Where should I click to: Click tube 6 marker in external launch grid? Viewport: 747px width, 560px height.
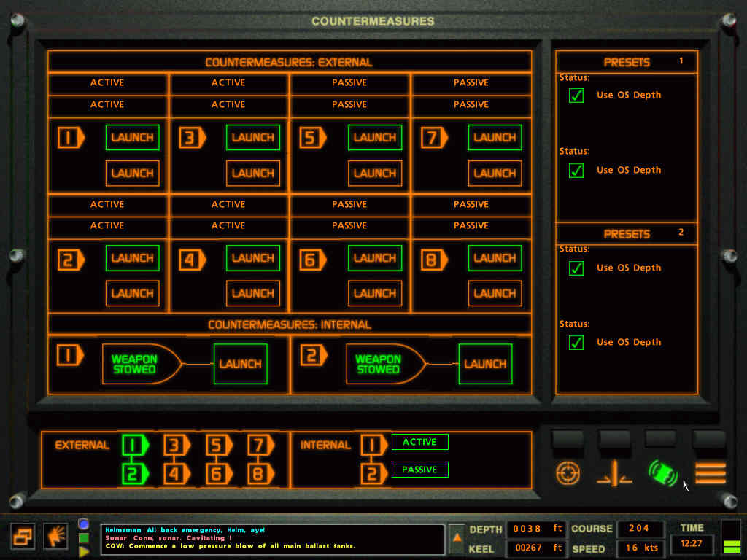(313, 260)
